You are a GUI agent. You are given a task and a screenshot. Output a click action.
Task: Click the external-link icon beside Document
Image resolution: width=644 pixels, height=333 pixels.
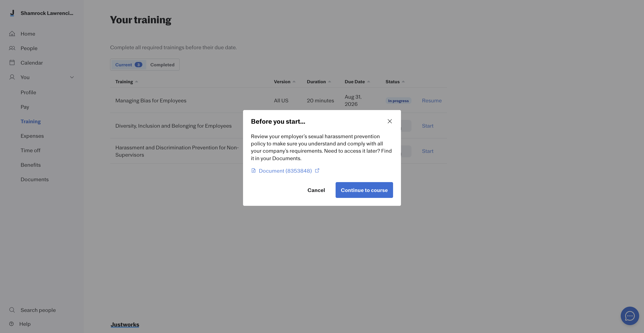point(317,170)
